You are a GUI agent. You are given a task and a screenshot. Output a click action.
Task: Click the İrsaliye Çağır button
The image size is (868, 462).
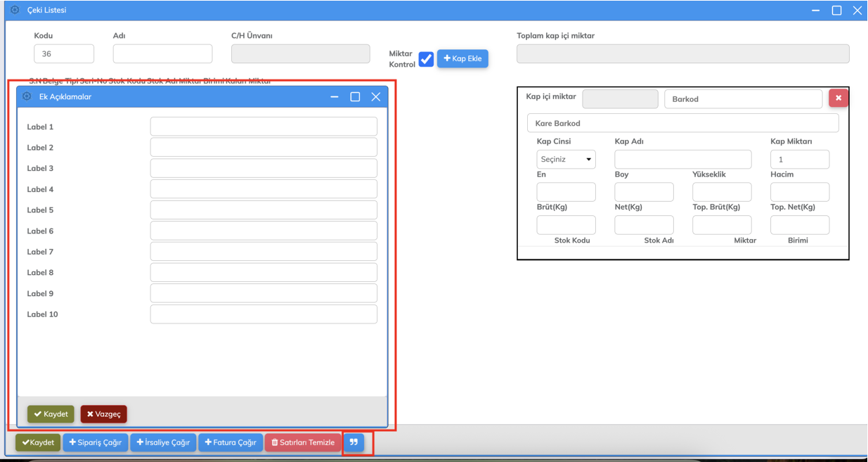[x=163, y=442]
